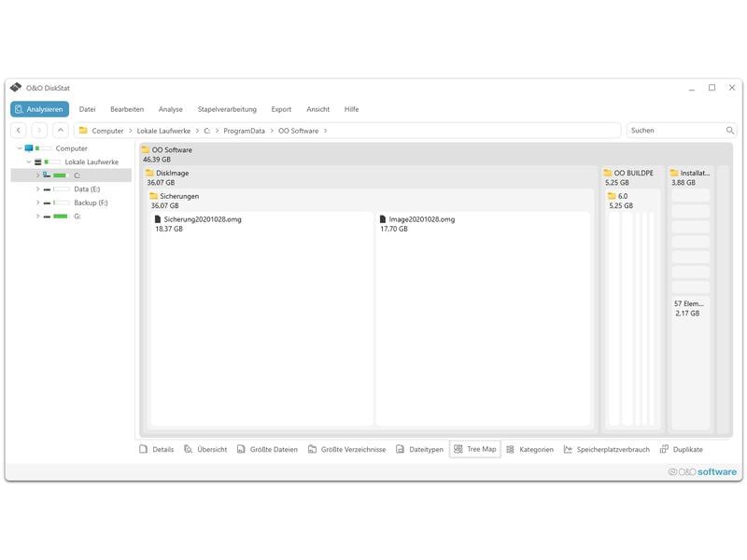
Task: Select Computer in the breadcrumb path
Action: click(107, 131)
